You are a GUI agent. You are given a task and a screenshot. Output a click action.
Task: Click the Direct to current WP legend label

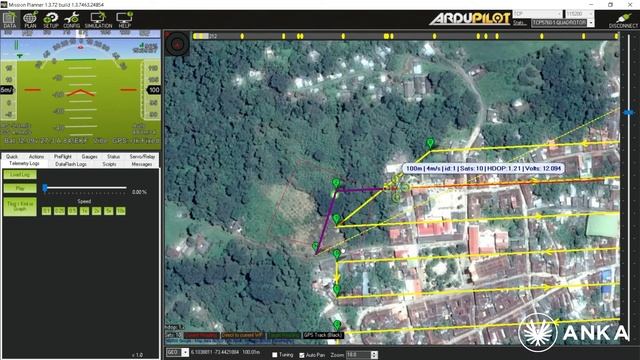click(x=243, y=335)
